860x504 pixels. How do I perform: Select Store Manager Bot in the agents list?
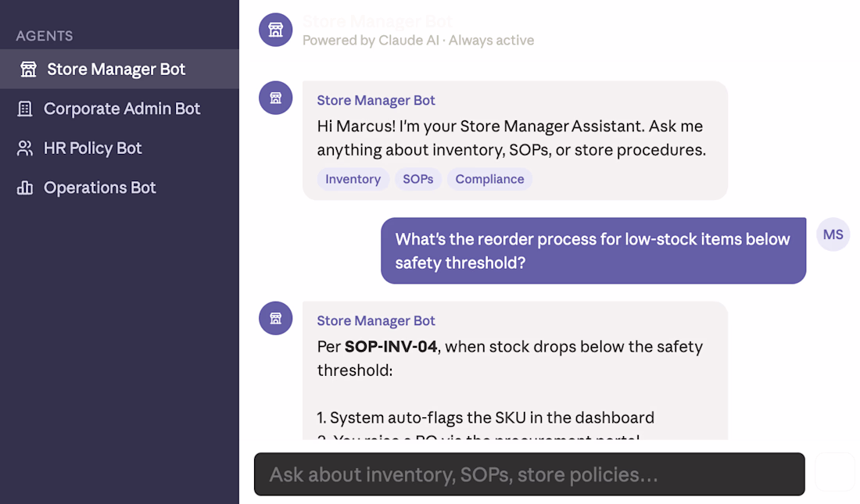tap(120, 69)
